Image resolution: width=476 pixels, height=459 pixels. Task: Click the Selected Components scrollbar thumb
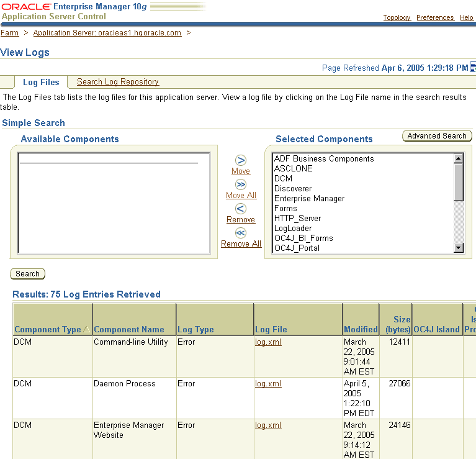tap(459, 182)
